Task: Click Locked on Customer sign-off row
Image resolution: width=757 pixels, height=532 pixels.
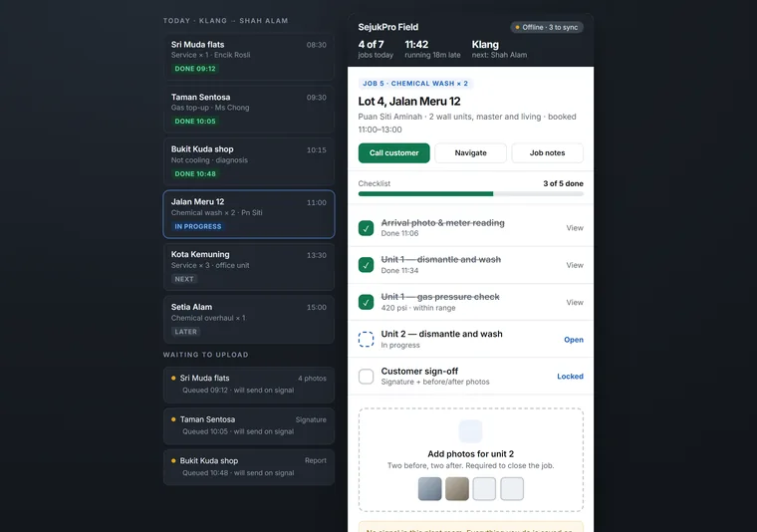Action: pyautogui.click(x=570, y=376)
